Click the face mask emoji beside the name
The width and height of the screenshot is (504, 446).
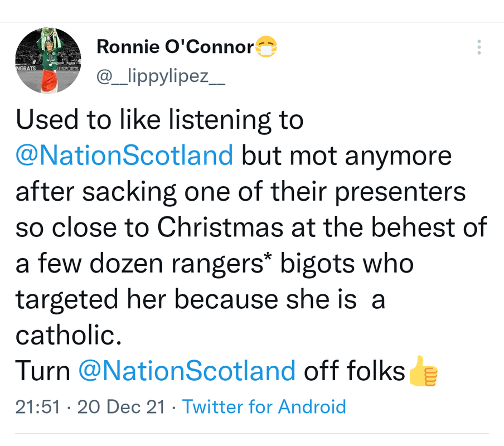(x=266, y=48)
